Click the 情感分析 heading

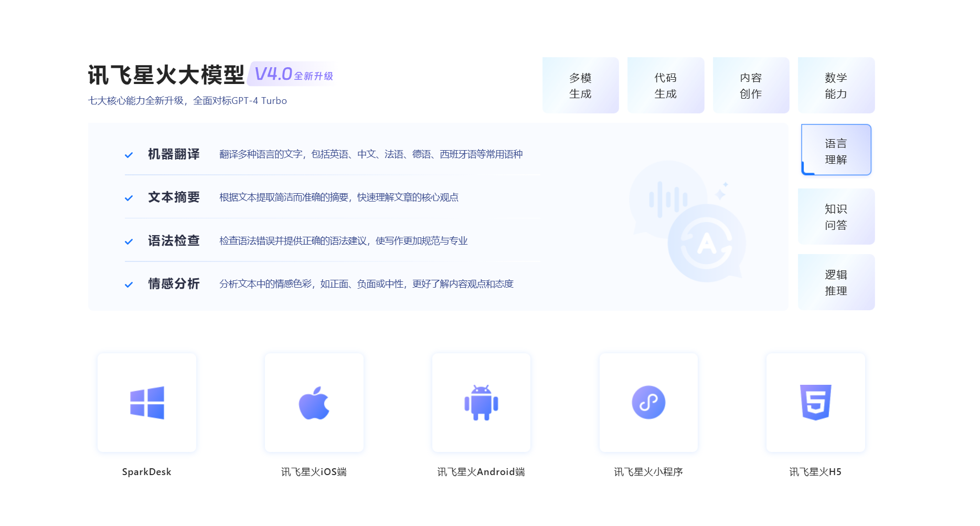coord(174,284)
